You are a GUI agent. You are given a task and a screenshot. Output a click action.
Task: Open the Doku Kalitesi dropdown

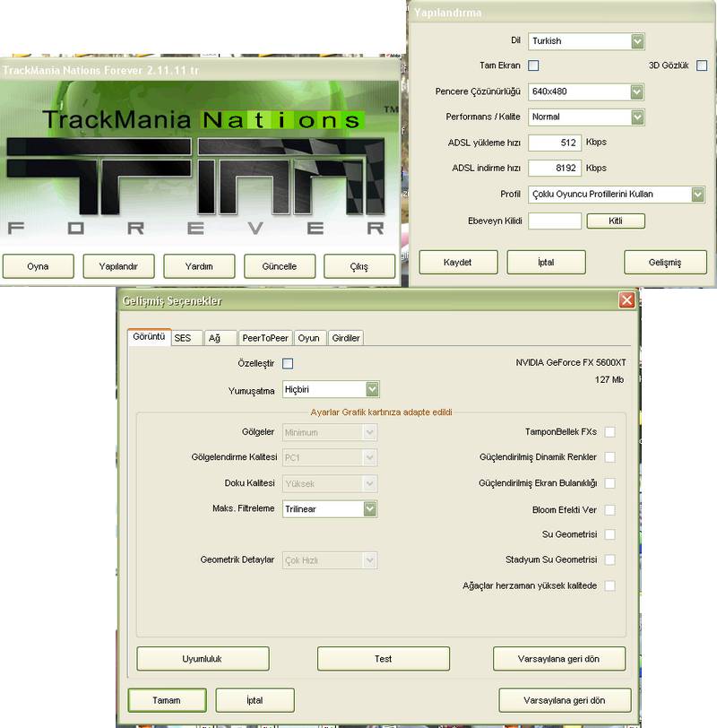(x=330, y=484)
